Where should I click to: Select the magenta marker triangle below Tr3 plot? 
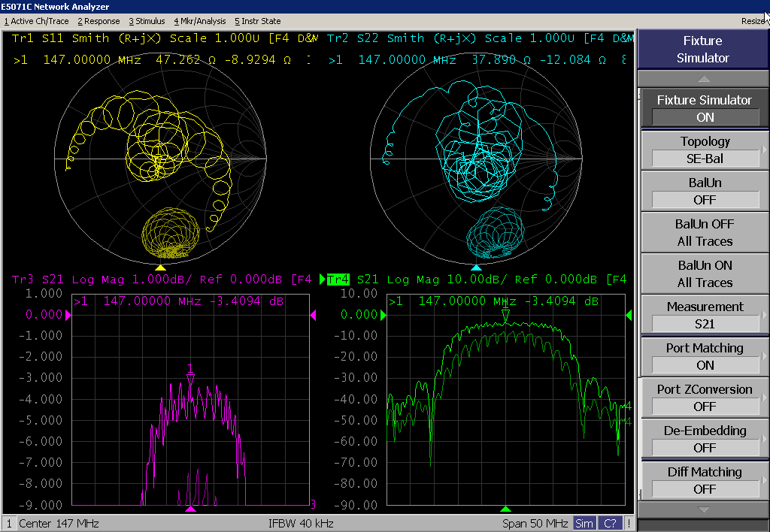pyautogui.click(x=191, y=509)
